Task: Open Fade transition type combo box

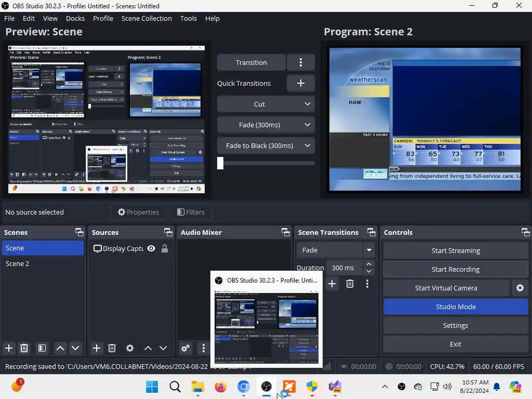Action: pyautogui.click(x=335, y=250)
